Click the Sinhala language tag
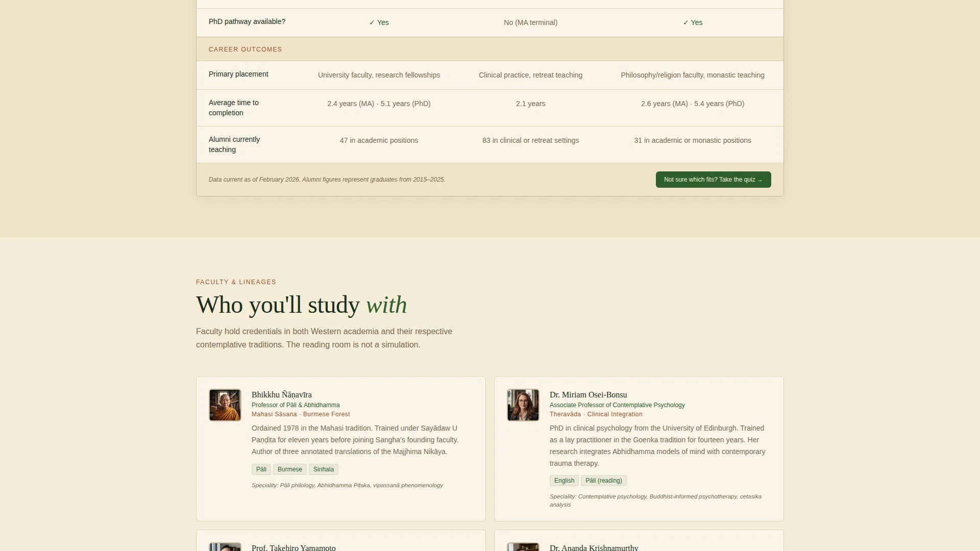Viewport: 980px width, 551px height. (x=324, y=469)
